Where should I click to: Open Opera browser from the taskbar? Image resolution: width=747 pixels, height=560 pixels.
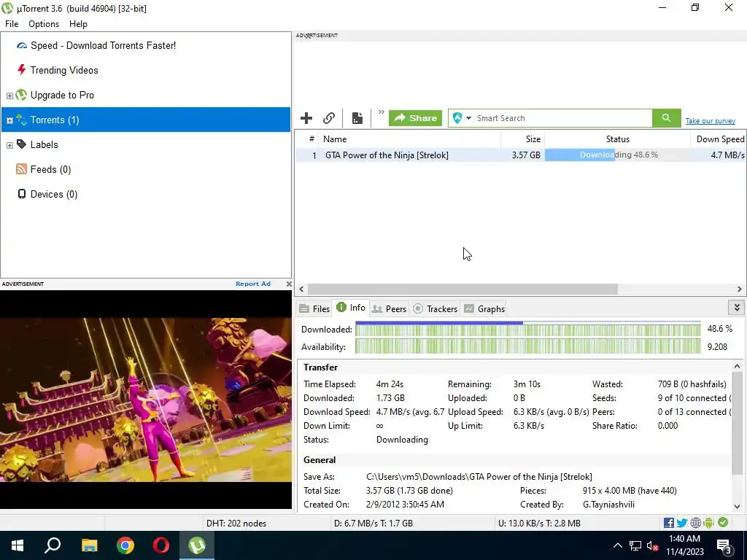(x=161, y=545)
